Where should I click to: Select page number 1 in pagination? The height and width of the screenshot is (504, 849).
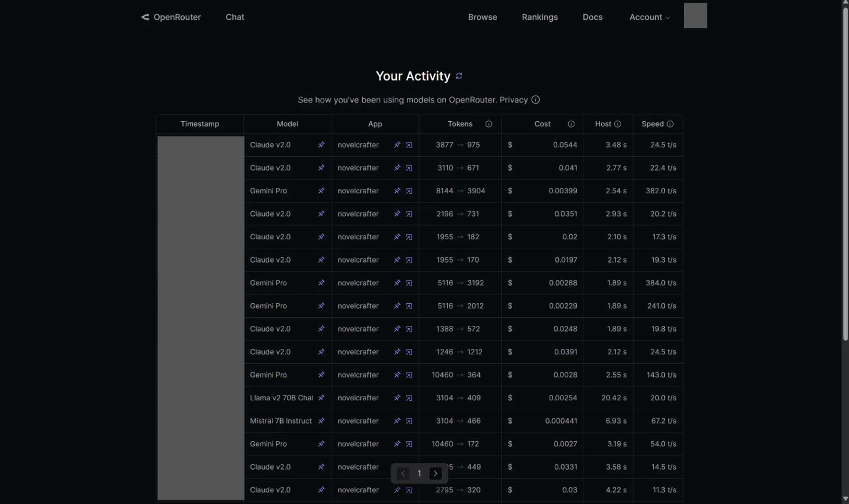pyautogui.click(x=419, y=473)
